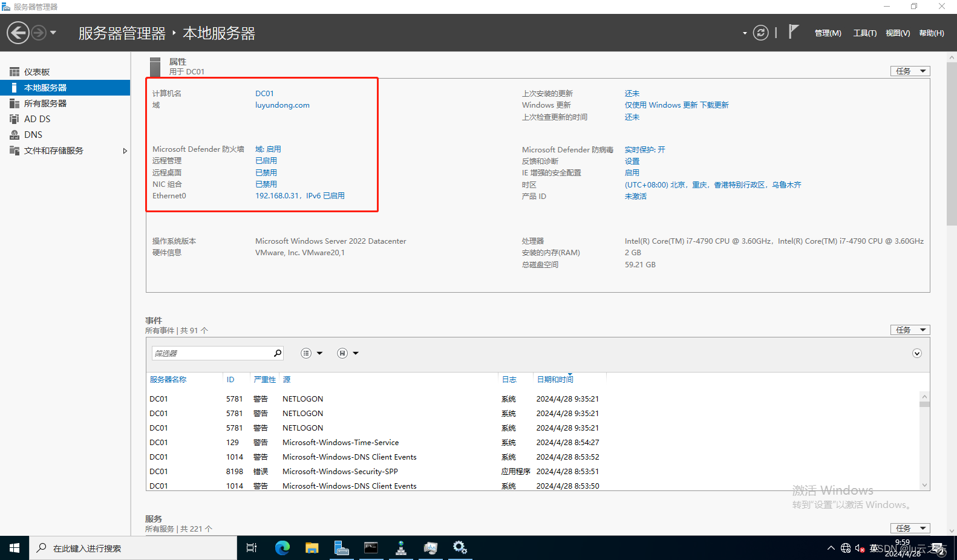Click the 所有服务器 sidebar icon
The width and height of the screenshot is (957, 560).
(x=15, y=103)
